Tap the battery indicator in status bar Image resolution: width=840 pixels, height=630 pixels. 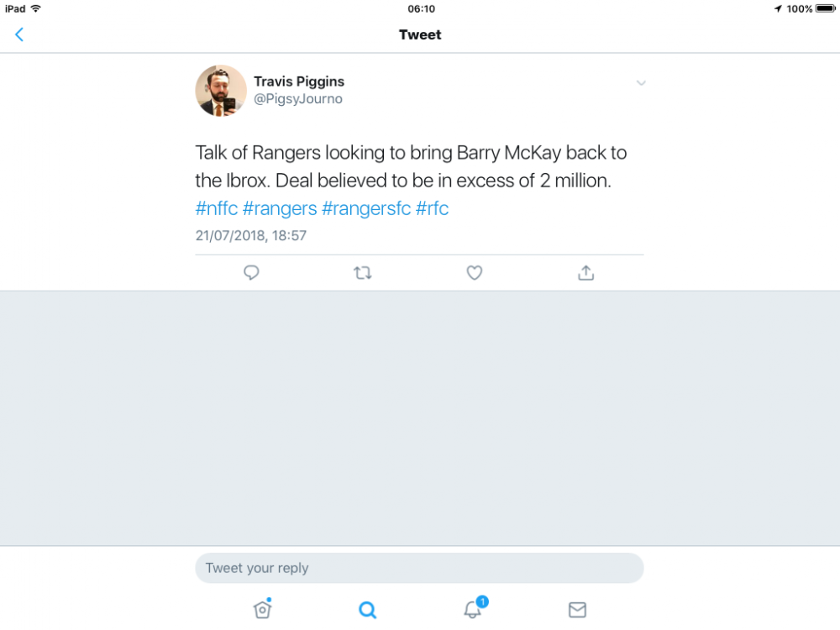[826, 8]
